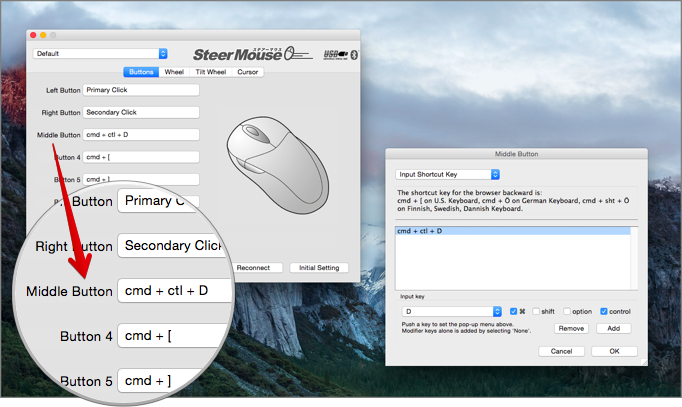682x407 pixels.
Task: Open the Tilt Wheel tab
Action: [x=211, y=72]
